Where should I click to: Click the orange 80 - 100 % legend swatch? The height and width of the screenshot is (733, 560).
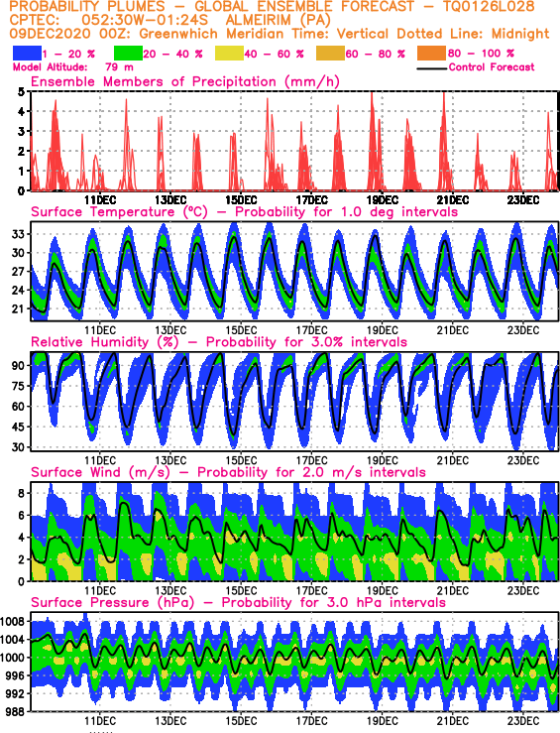tap(432, 54)
